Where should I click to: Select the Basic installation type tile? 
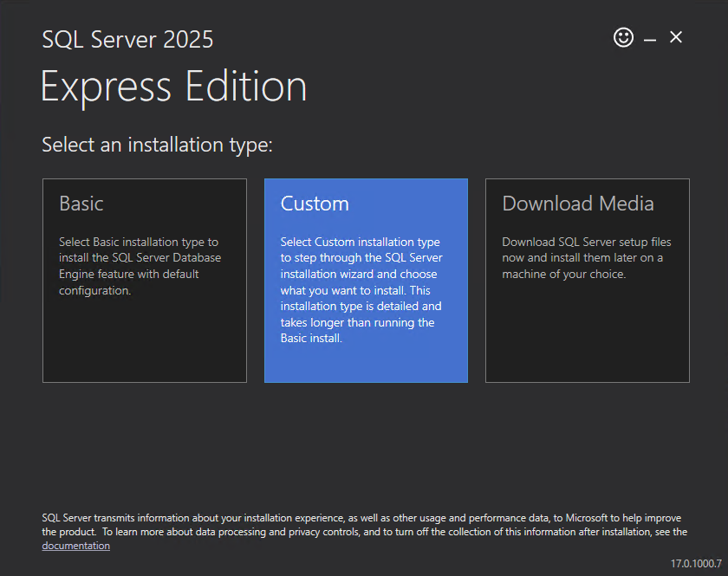coord(145,281)
